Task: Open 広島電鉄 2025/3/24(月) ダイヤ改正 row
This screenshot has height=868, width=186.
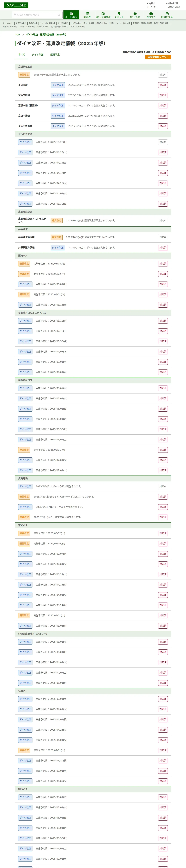Action: click(93, 507)
